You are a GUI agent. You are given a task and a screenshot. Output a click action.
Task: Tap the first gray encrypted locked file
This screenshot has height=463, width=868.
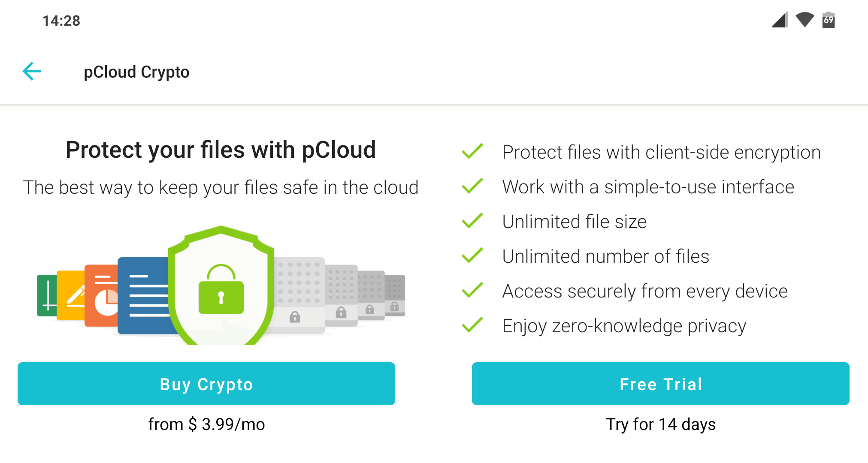pyautogui.click(x=299, y=295)
